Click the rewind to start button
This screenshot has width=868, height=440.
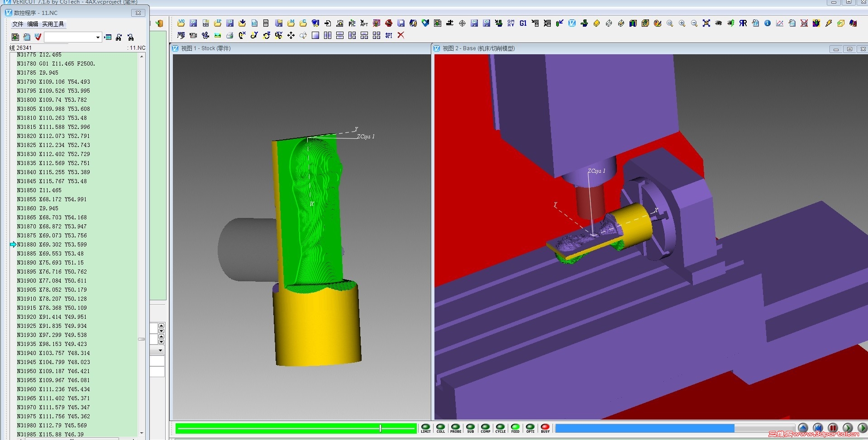pos(818,428)
